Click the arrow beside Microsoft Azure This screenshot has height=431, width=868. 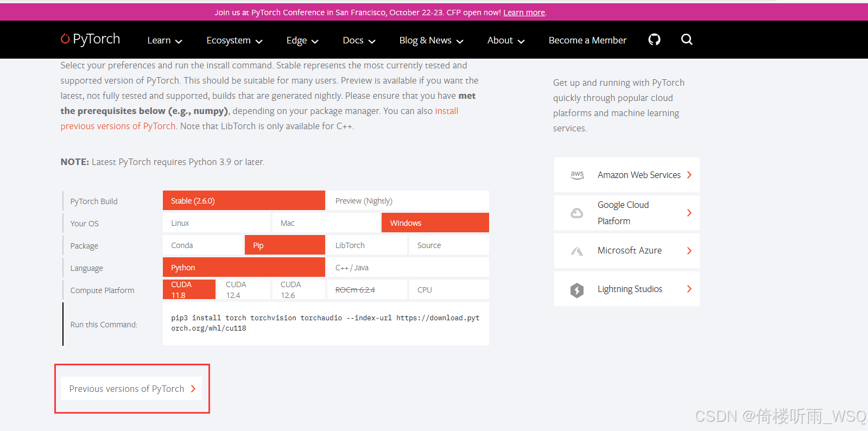click(689, 251)
